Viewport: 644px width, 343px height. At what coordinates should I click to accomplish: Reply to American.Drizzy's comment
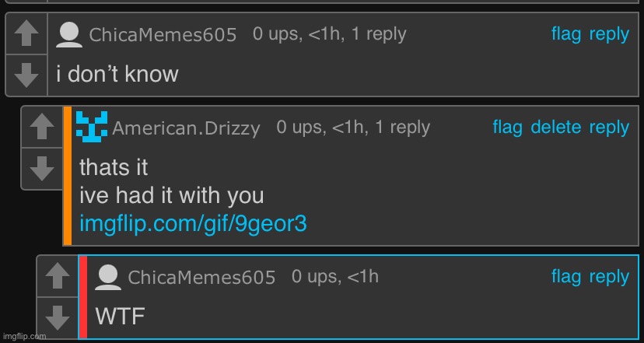609,128
